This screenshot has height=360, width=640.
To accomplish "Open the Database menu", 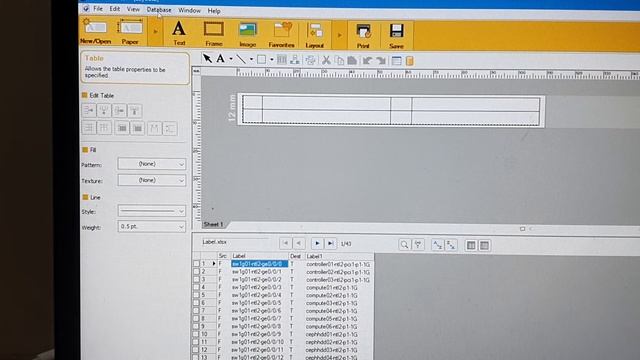I will [x=159, y=10].
